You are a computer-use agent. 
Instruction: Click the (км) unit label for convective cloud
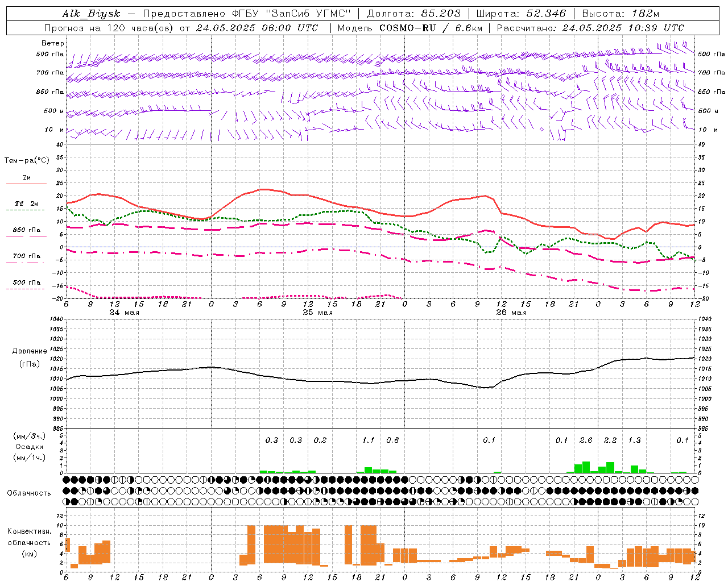(29, 554)
